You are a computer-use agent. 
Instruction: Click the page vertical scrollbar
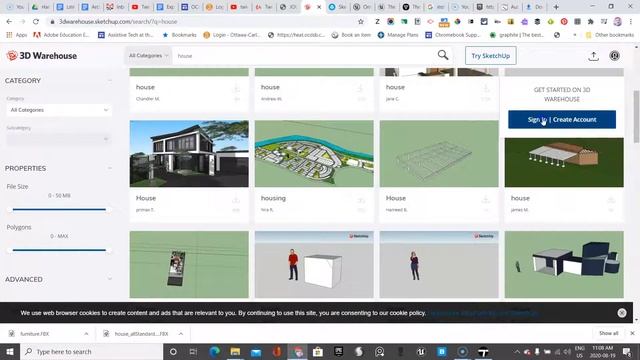coord(636,116)
